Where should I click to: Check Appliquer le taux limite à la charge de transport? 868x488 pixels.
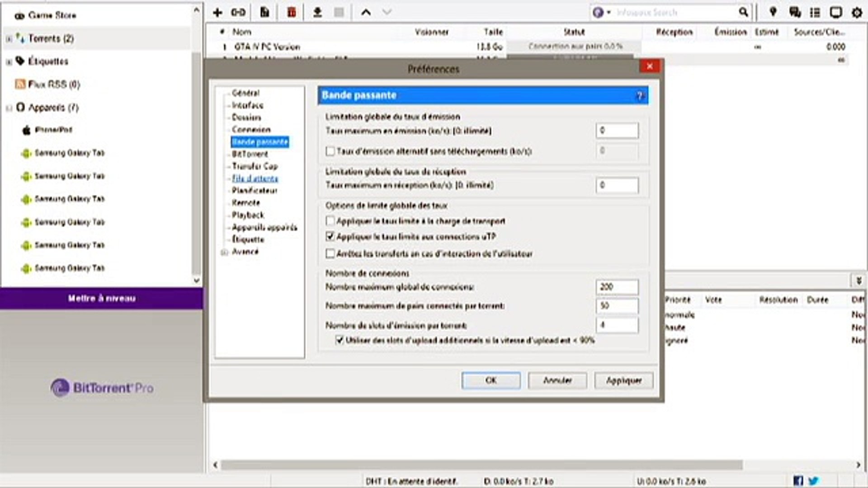point(330,221)
